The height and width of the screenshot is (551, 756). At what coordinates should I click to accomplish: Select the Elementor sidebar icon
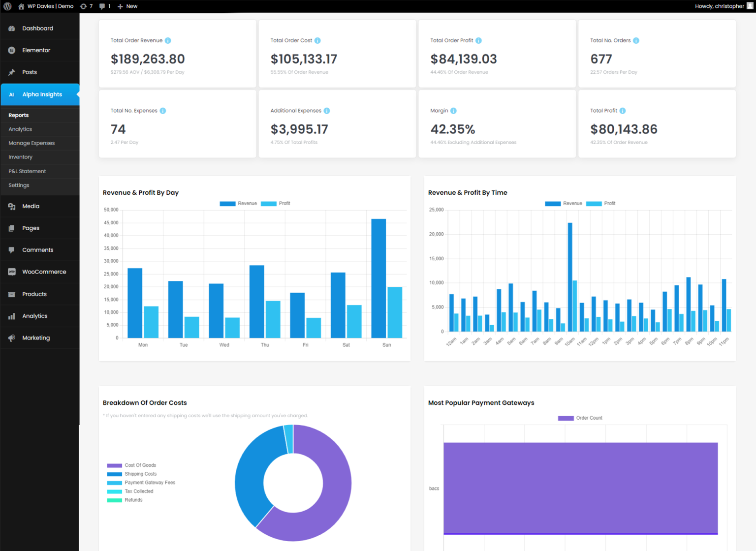pos(11,50)
